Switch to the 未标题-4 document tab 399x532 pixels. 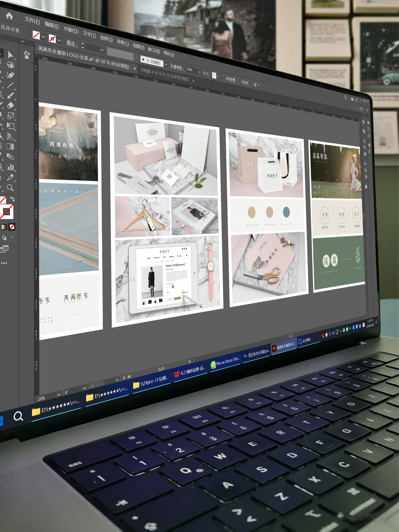pos(164,75)
